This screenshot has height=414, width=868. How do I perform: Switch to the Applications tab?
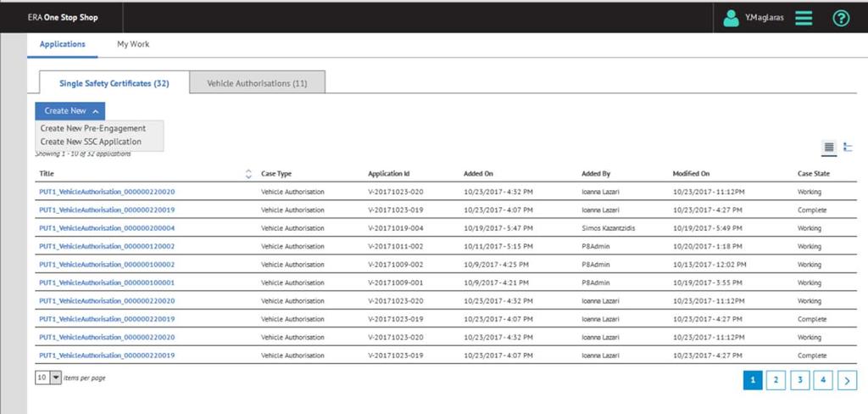click(x=63, y=44)
